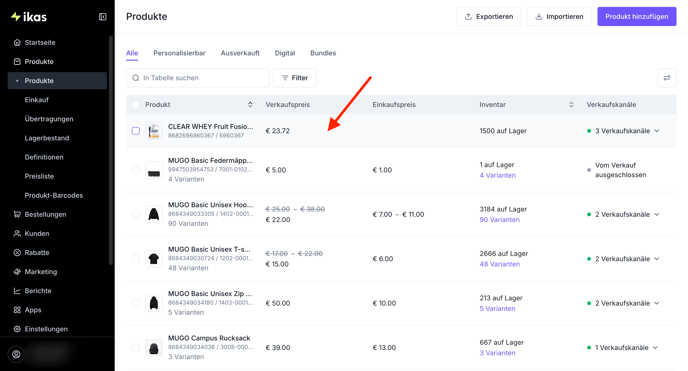Click the Kunden person icon
688x371 pixels.
click(x=17, y=233)
